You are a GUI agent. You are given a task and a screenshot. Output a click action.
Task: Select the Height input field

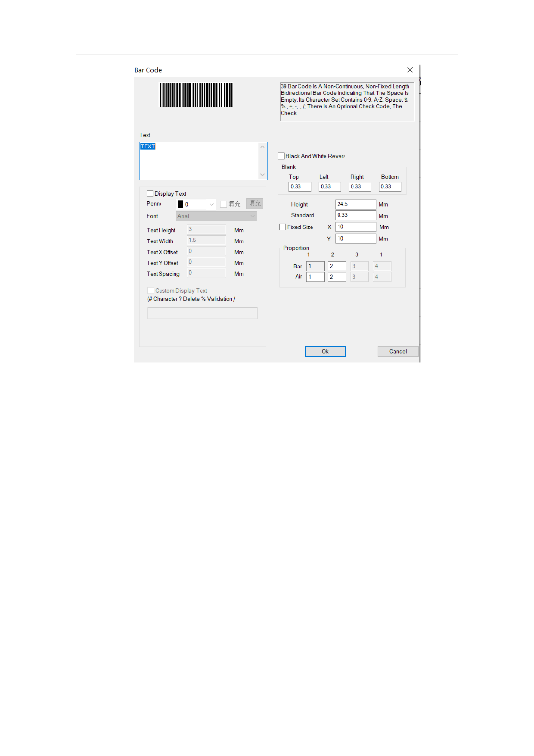pyautogui.click(x=355, y=204)
